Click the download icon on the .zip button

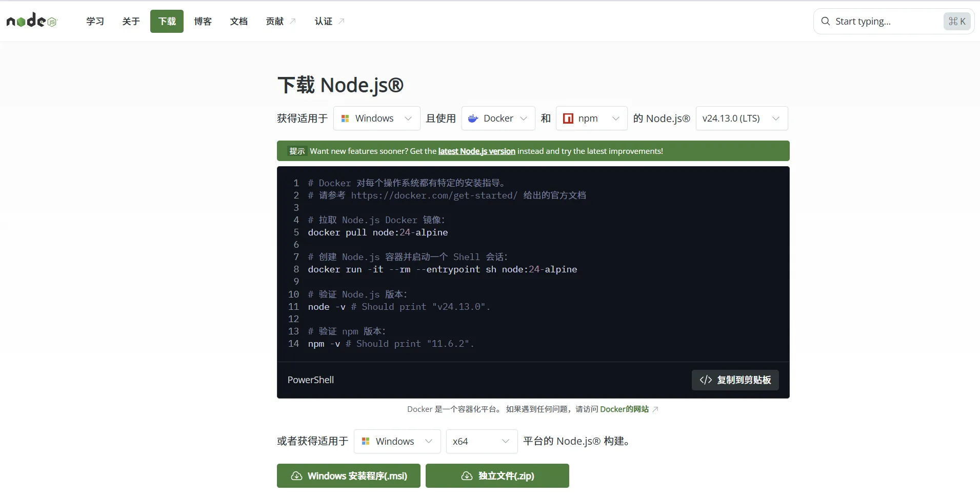(x=466, y=475)
